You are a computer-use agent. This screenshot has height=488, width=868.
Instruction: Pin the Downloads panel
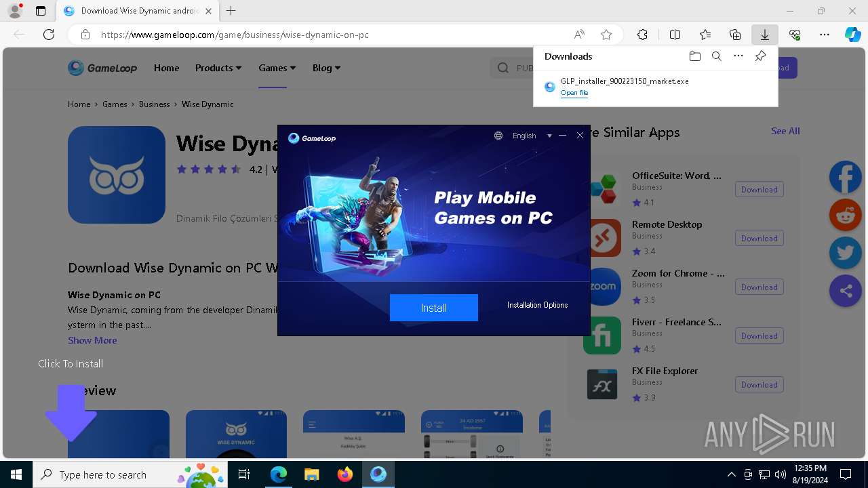(760, 56)
